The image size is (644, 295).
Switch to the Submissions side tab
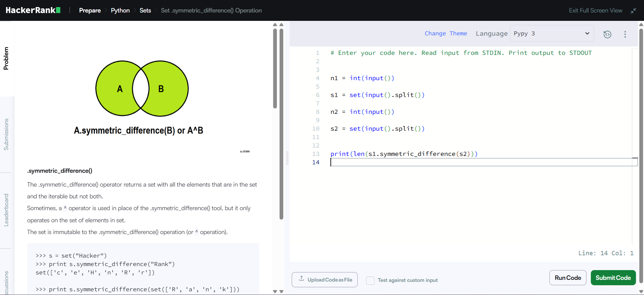pos(6,134)
